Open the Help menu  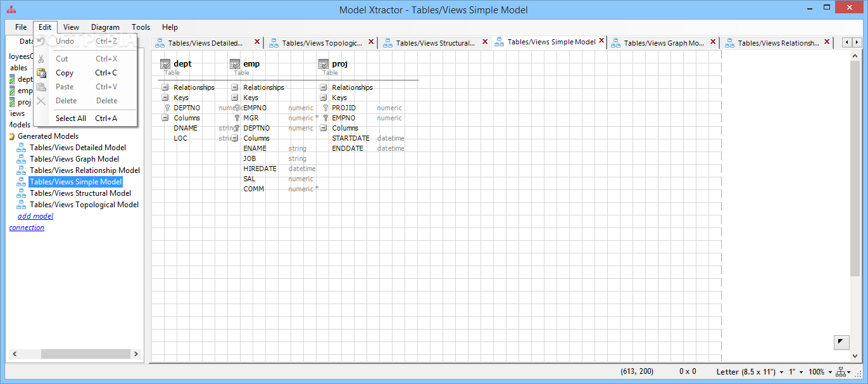[170, 27]
